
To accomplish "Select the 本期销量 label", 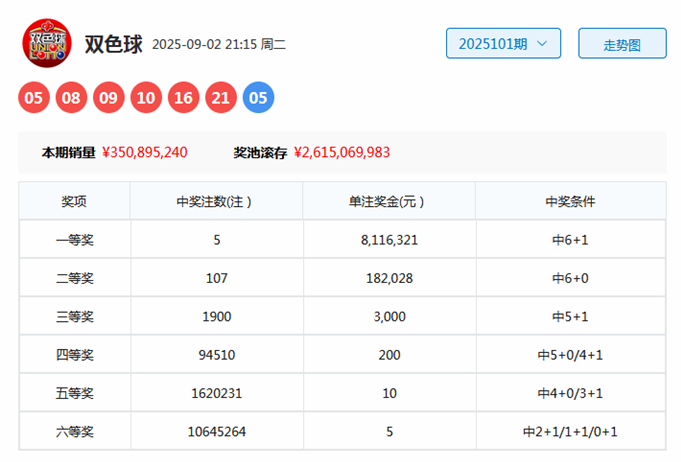I will coord(69,152).
